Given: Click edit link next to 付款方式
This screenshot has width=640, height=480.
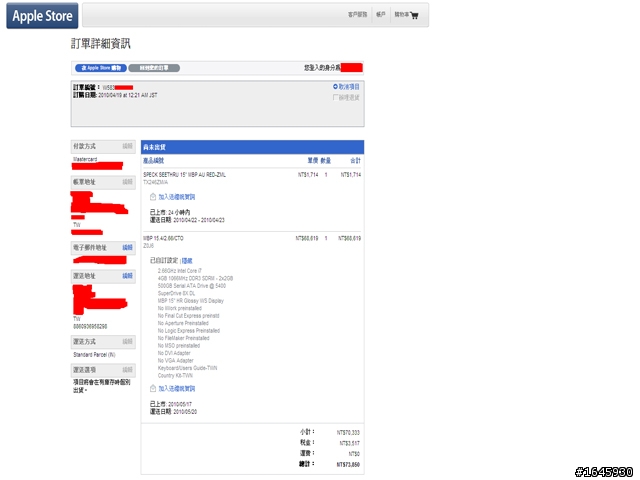Looking at the screenshot, I should pyautogui.click(x=127, y=146).
